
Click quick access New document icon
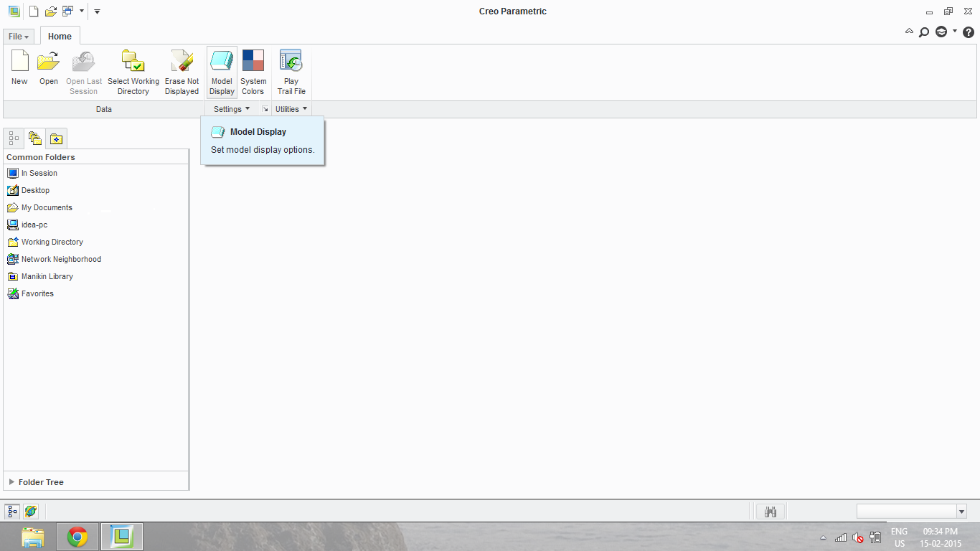pyautogui.click(x=34, y=11)
